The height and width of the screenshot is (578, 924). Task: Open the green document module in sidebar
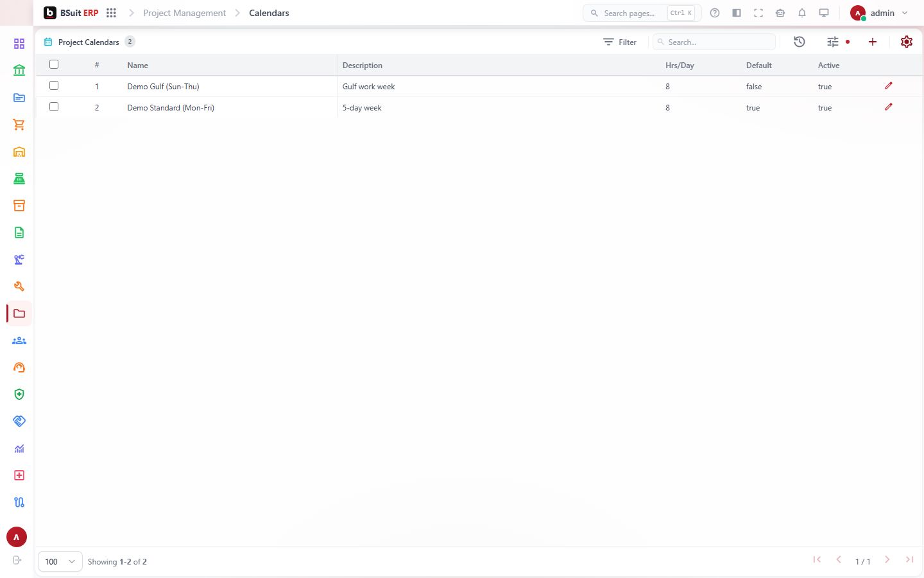point(19,232)
